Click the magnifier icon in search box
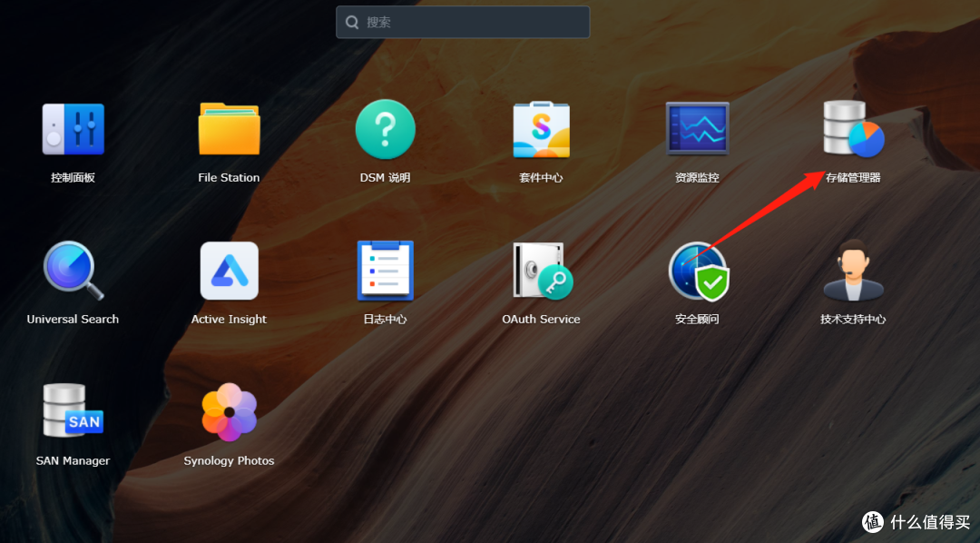 click(x=352, y=22)
